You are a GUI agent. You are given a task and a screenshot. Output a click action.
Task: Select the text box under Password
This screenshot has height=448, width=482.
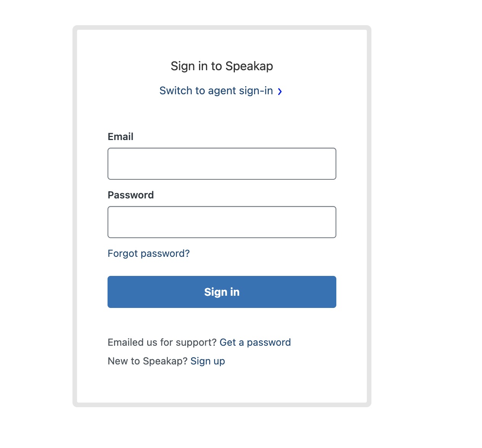pyautogui.click(x=222, y=222)
